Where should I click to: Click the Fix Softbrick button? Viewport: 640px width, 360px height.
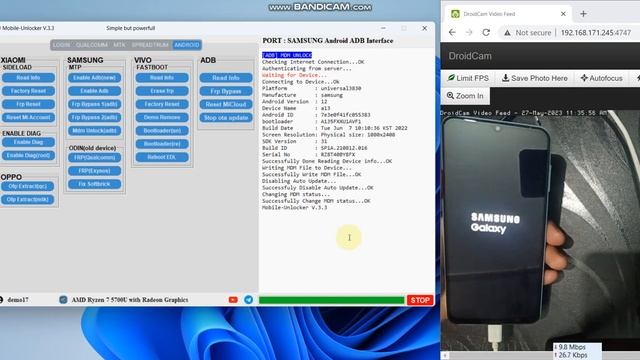94,184
